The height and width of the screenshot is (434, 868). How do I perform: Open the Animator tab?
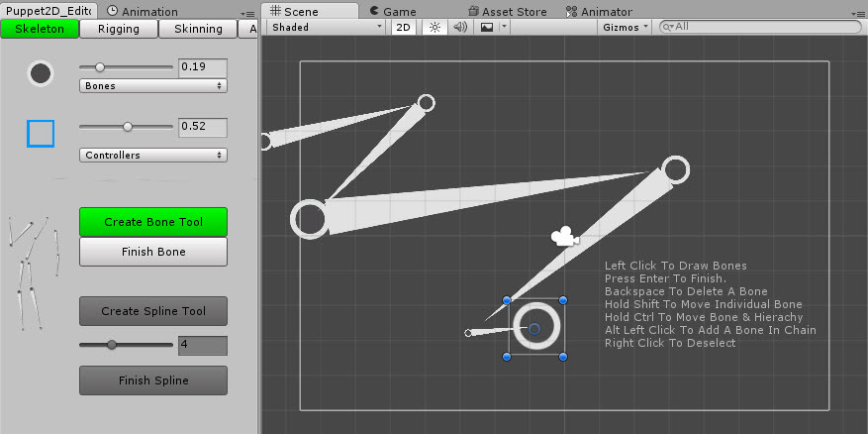click(x=599, y=12)
